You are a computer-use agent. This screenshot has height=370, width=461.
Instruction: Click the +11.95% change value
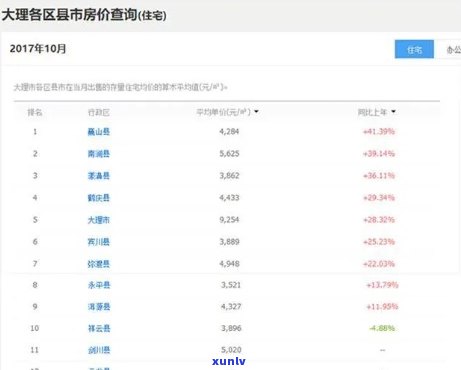(382, 307)
